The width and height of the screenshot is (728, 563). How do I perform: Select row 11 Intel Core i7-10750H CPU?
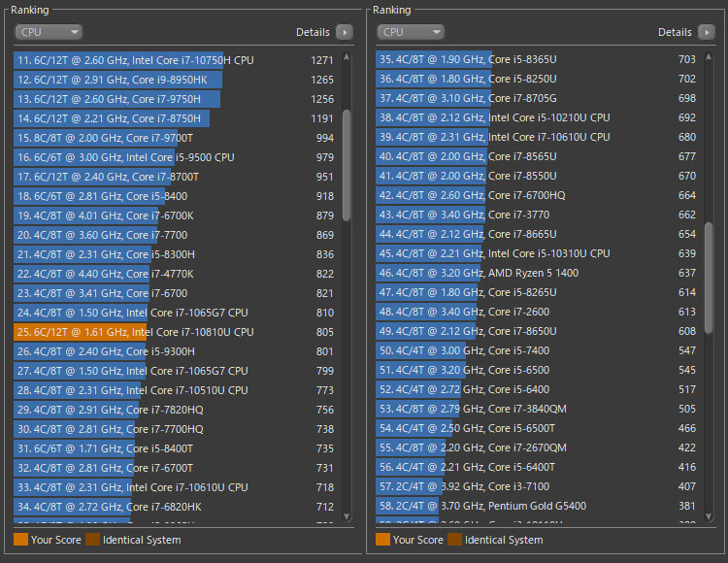(x=175, y=60)
